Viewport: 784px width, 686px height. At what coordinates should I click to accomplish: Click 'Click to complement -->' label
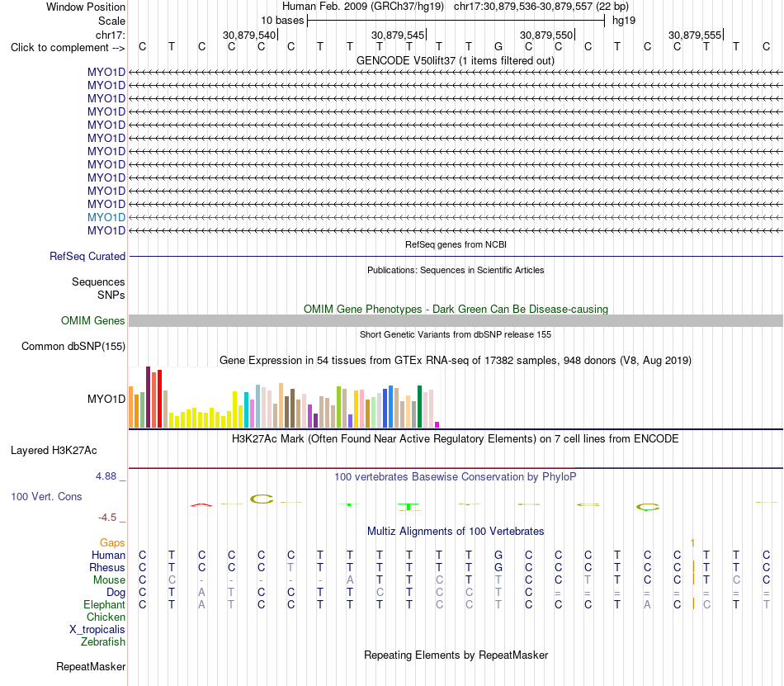[x=68, y=48]
